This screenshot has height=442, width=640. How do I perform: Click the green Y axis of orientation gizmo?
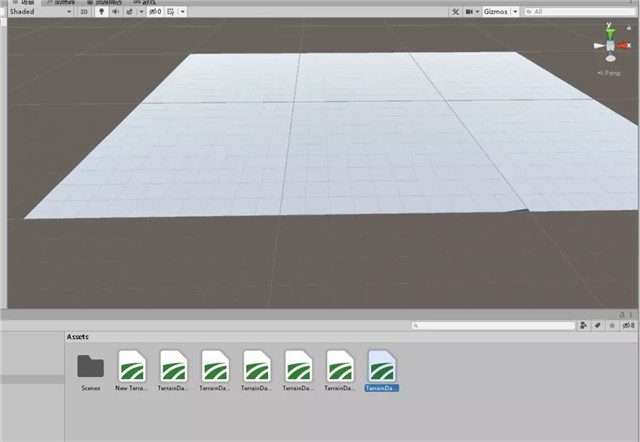tap(610, 34)
